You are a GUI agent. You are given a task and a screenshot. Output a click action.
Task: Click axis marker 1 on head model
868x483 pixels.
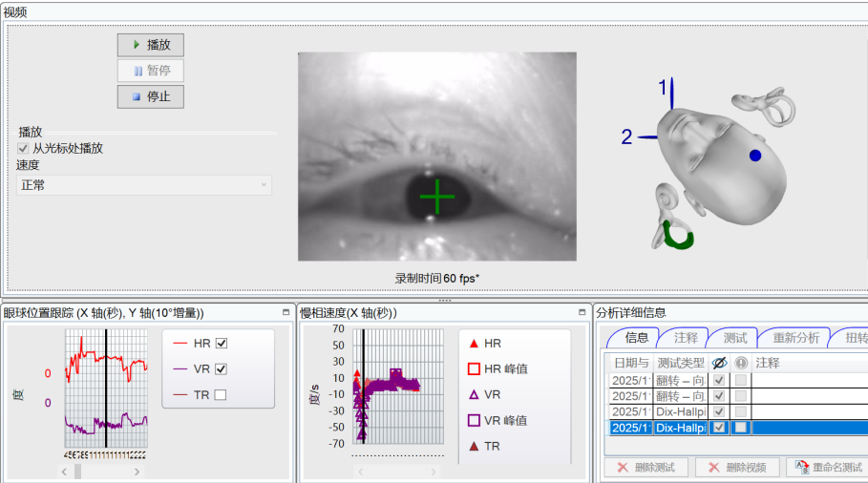click(666, 91)
